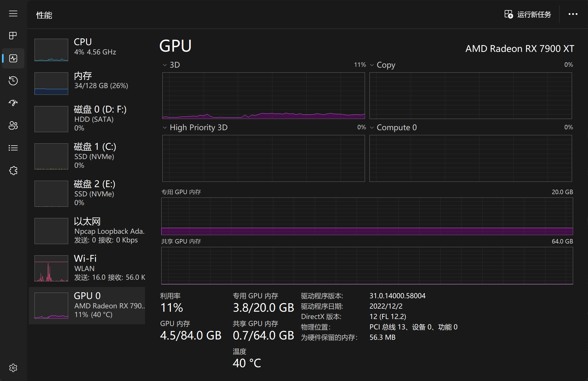Click 运行新任务 button
This screenshot has width=588, height=381.
coord(528,14)
